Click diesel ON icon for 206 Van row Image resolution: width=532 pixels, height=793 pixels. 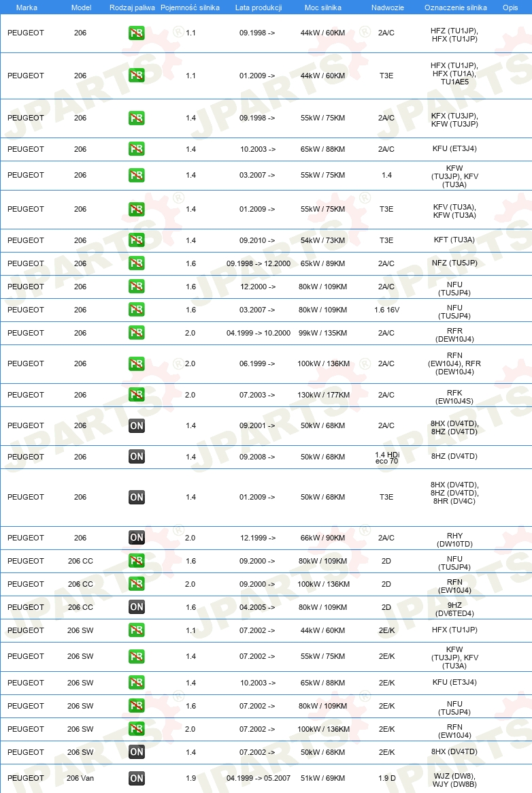click(137, 779)
